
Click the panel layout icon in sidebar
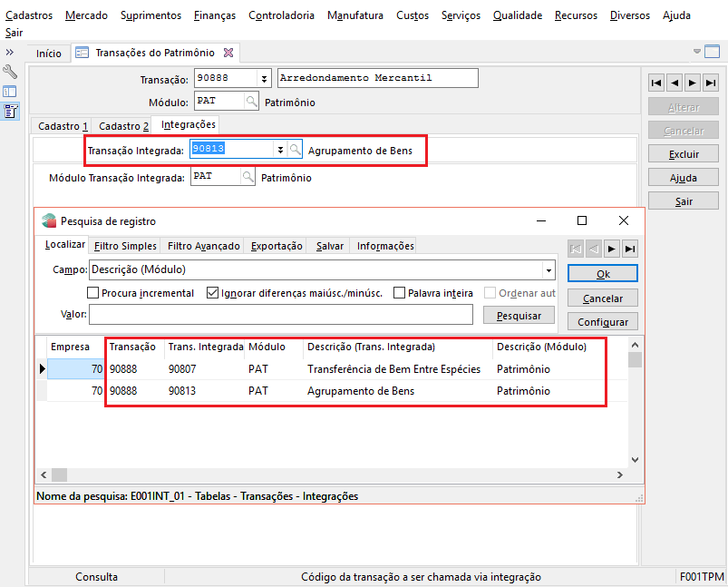click(10, 92)
